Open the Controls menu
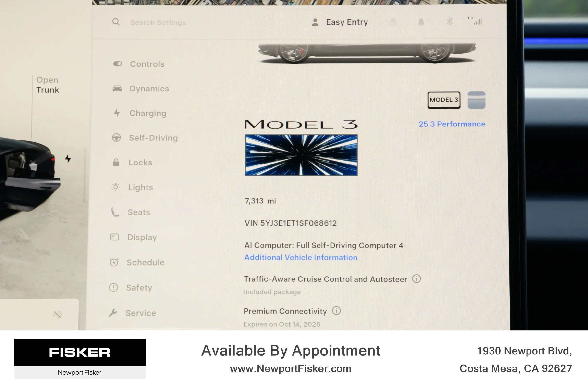This screenshot has width=588, height=392. click(138, 64)
